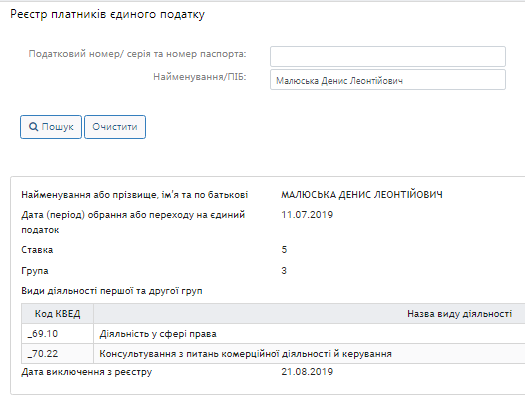The image size is (525, 403).
Task: Focus the Податковий номер input field
Action: 388,57
